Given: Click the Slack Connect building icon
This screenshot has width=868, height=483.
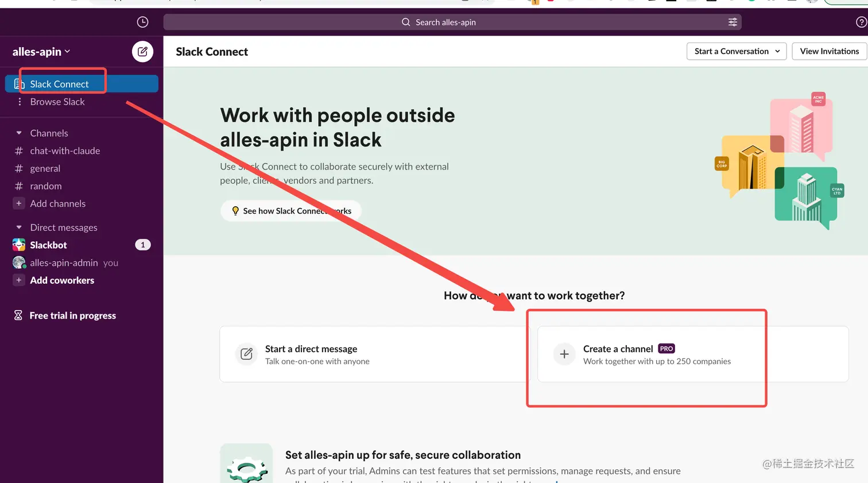Looking at the screenshot, I should click(x=19, y=84).
